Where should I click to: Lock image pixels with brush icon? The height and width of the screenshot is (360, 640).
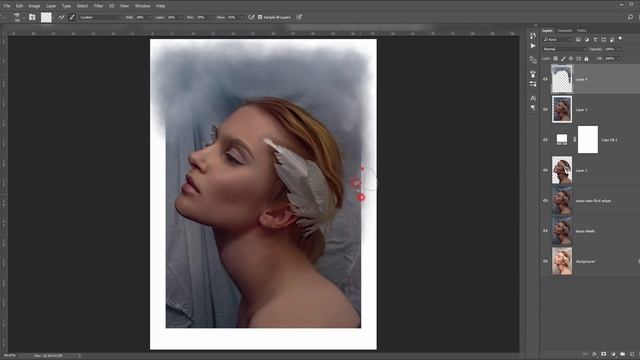(563, 59)
